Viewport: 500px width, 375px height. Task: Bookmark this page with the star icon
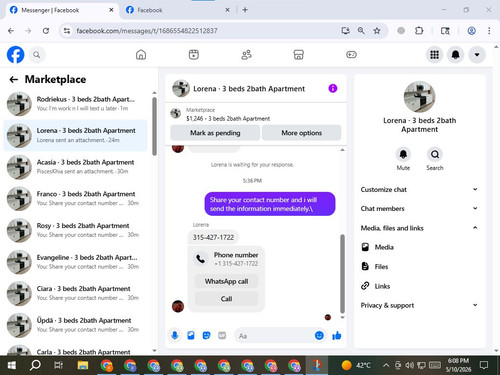(377, 31)
